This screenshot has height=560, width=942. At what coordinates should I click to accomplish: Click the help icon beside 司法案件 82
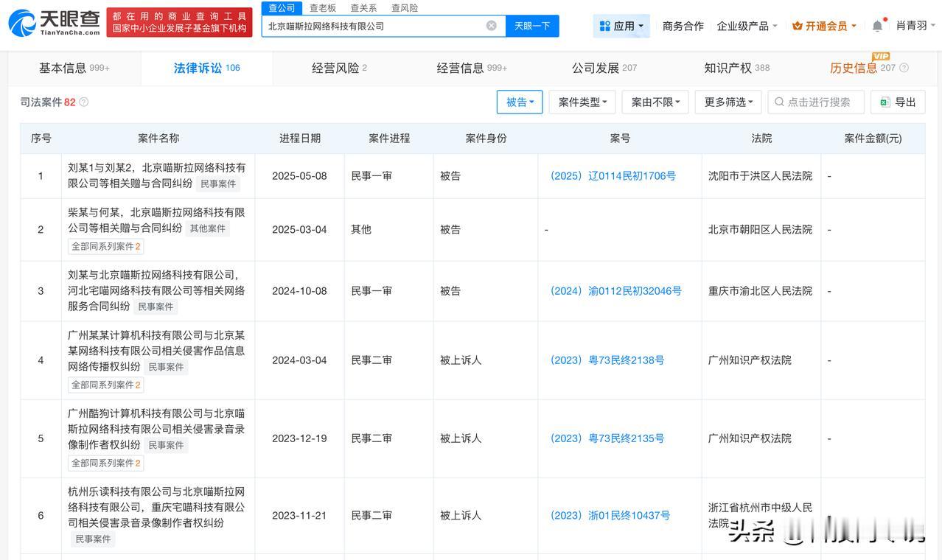[x=84, y=102]
